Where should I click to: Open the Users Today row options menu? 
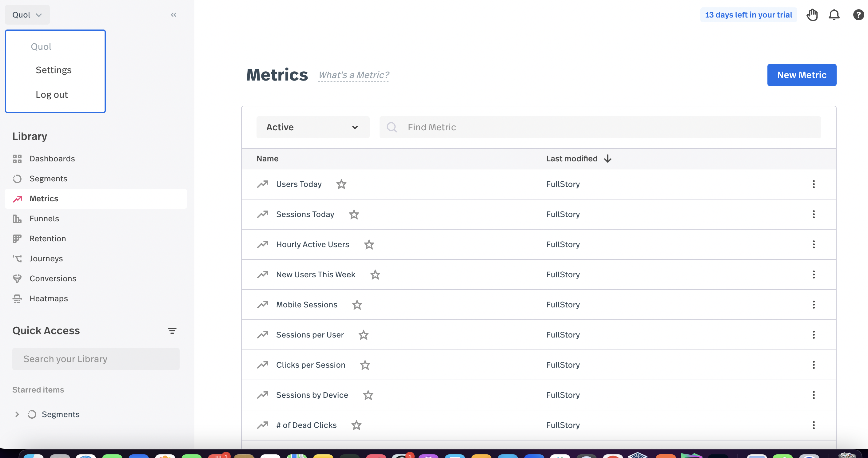[x=814, y=184]
